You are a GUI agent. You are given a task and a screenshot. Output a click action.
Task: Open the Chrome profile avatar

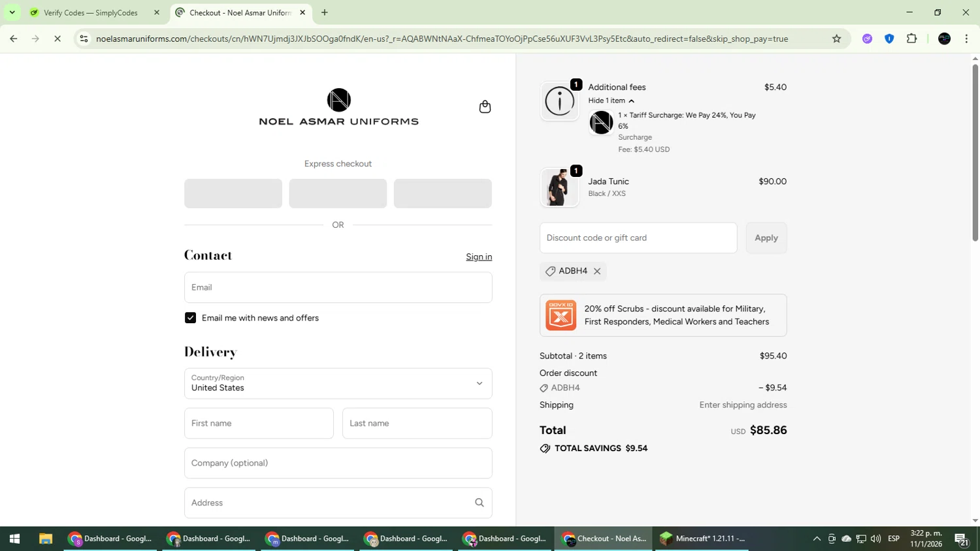944,39
